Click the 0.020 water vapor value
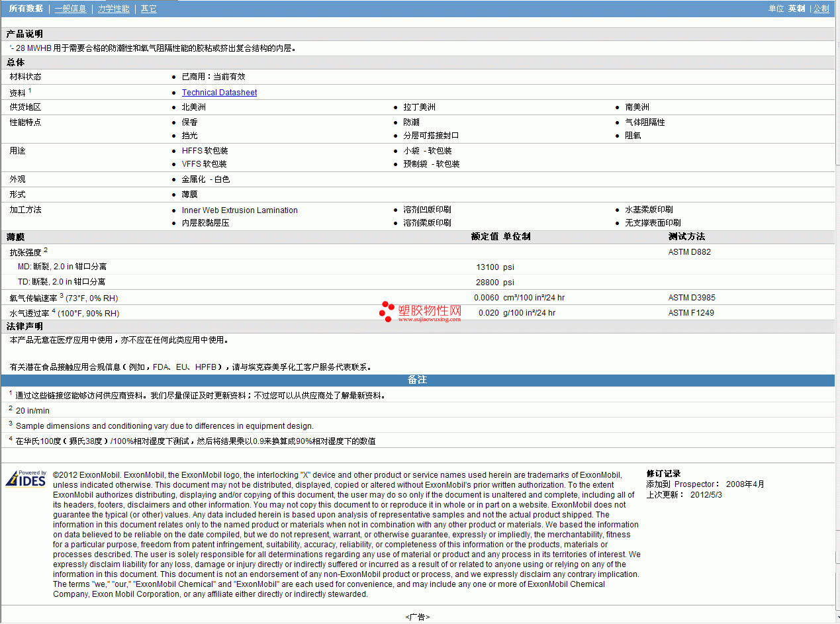Screen dimensions: 840x624 [x=489, y=313]
